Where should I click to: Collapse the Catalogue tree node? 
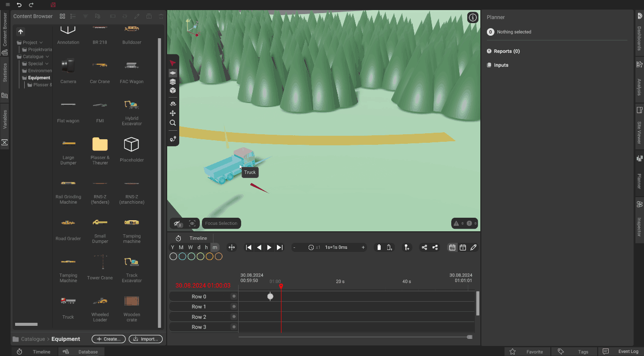point(47,57)
